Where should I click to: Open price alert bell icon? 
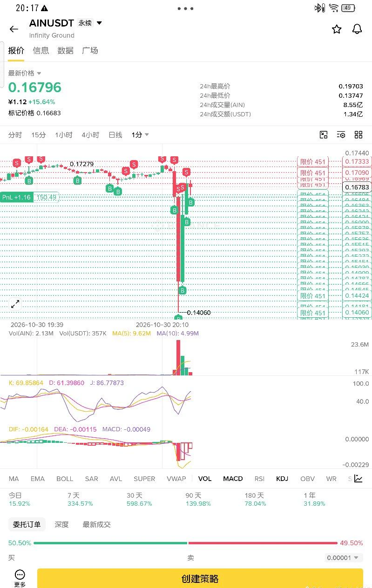coord(357,29)
